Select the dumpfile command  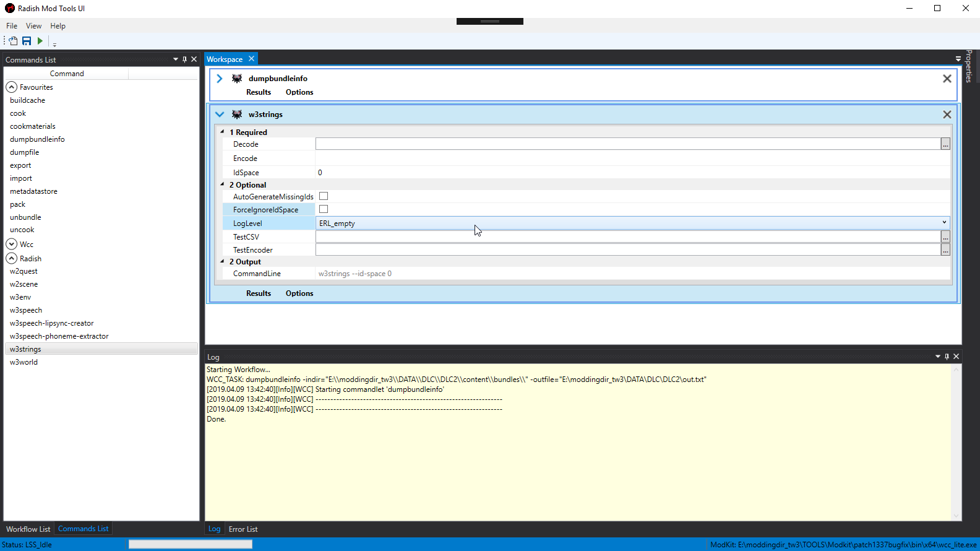pyautogui.click(x=24, y=152)
